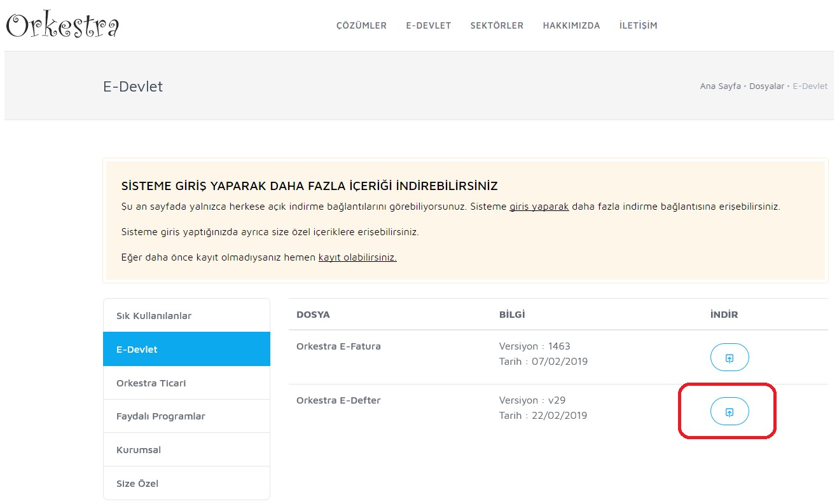Switch to the Orkestra Ticari category
The image size is (837, 504).
pyautogui.click(x=151, y=383)
